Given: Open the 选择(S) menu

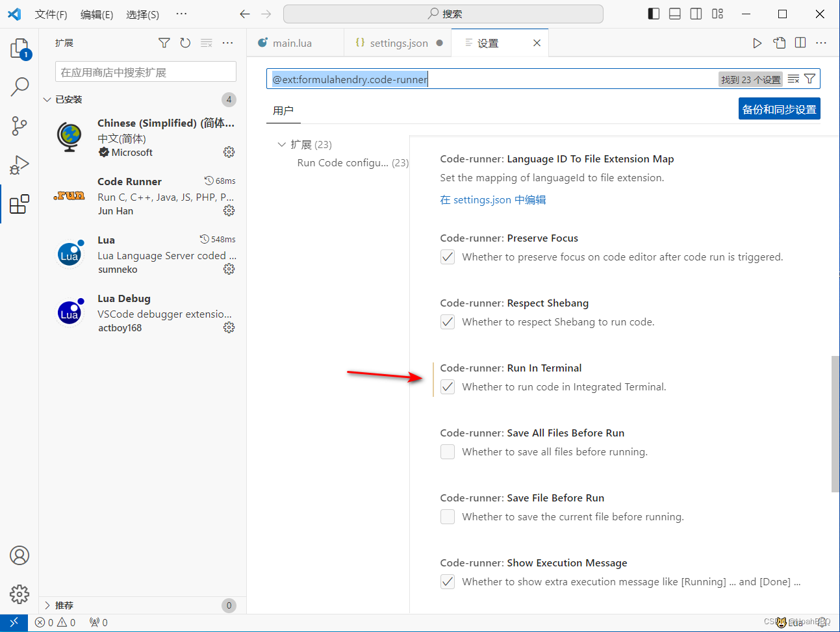Looking at the screenshot, I should coord(143,14).
